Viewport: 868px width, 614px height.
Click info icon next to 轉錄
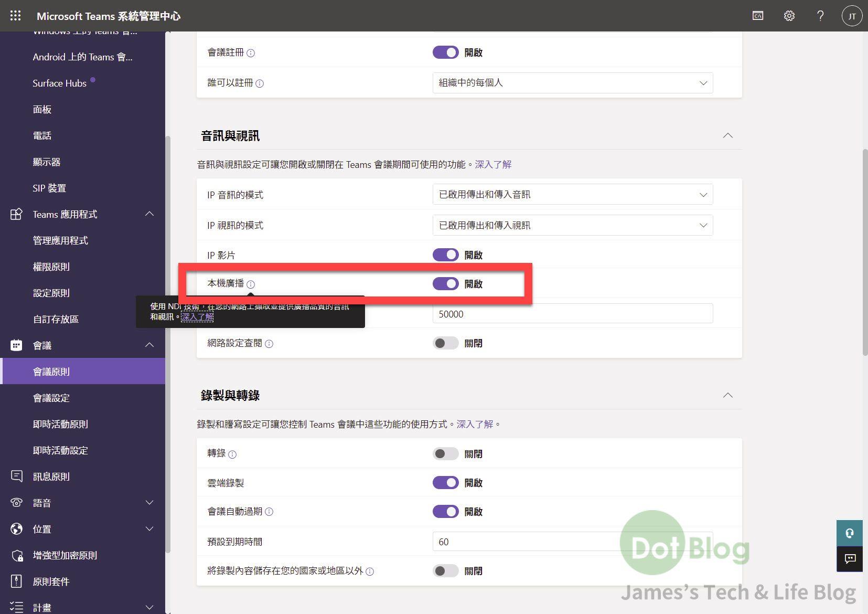[232, 454]
